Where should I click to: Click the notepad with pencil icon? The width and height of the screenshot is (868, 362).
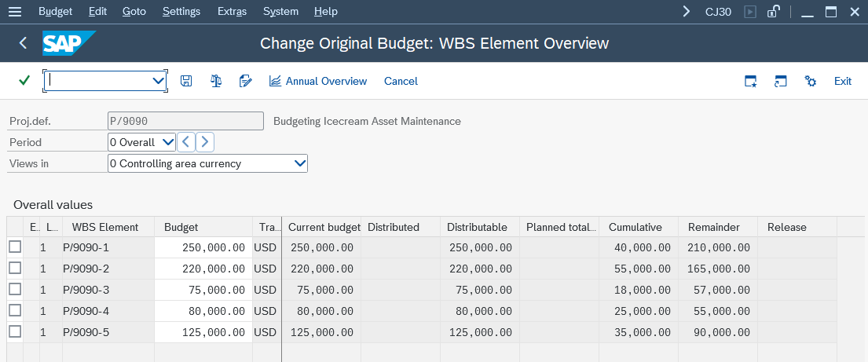pyautogui.click(x=245, y=81)
